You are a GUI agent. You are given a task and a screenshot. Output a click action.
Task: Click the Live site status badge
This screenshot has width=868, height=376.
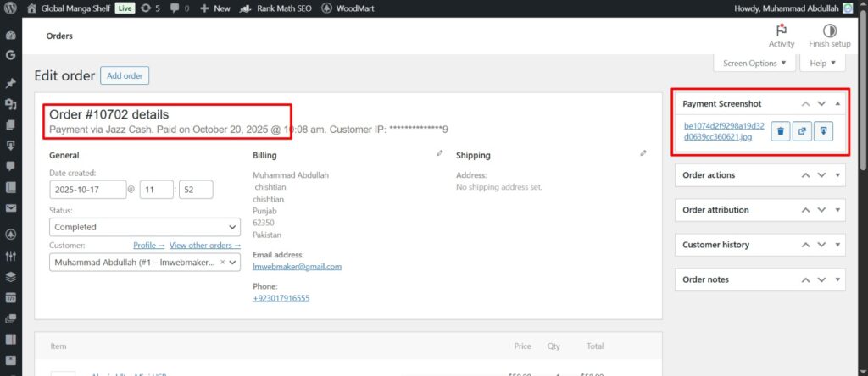click(125, 8)
